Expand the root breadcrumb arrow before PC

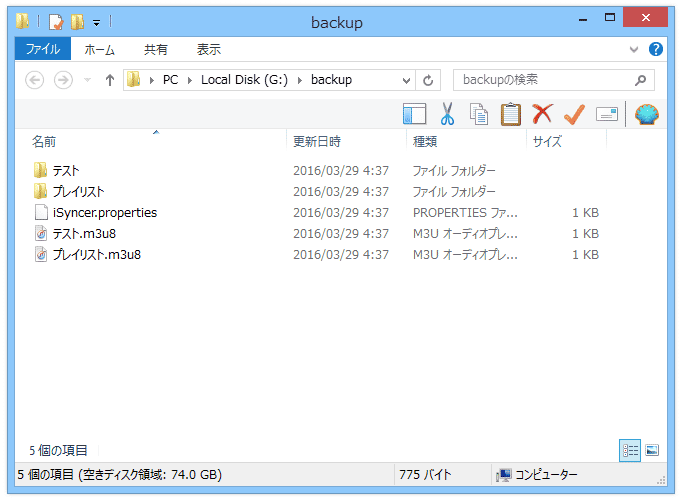(x=152, y=80)
